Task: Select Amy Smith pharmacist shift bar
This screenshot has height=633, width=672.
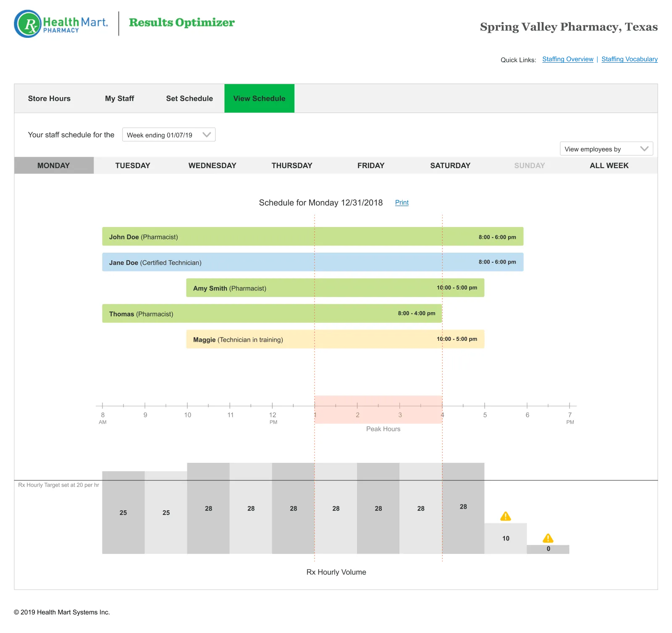Action: 335,288
